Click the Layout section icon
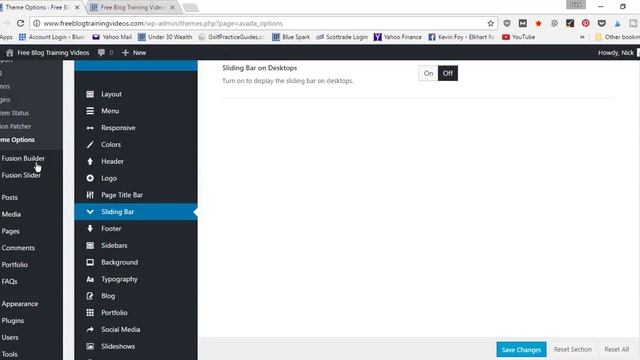The image size is (640, 360). pos(90,94)
